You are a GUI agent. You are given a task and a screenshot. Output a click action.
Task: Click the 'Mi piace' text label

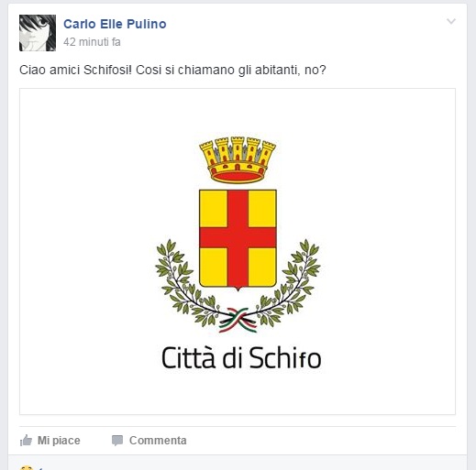click(x=59, y=441)
